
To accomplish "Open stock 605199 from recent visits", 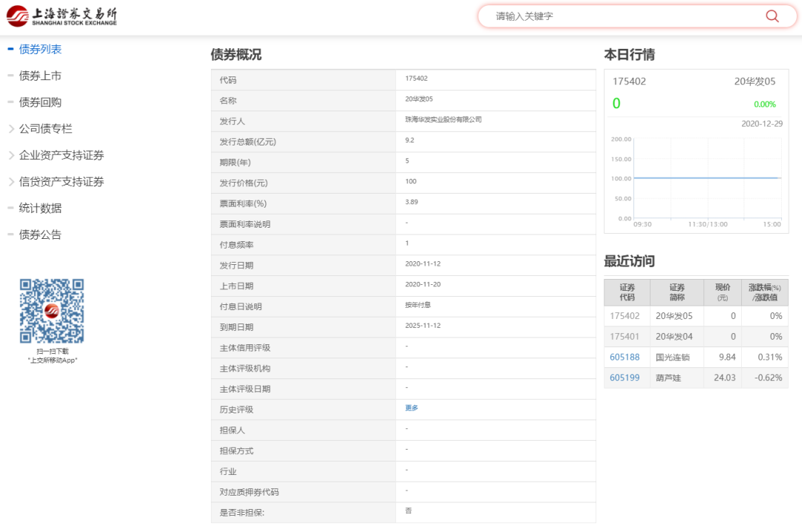I will pyautogui.click(x=625, y=378).
